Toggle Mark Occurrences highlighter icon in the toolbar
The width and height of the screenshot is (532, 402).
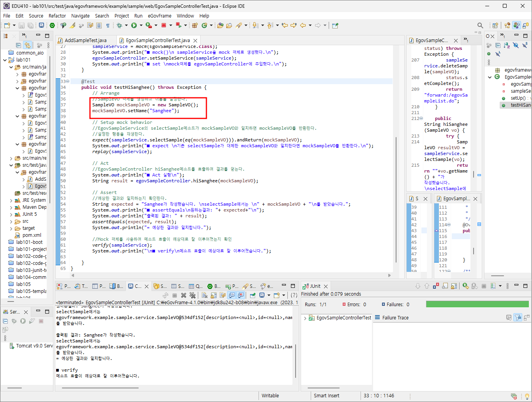(72, 25)
